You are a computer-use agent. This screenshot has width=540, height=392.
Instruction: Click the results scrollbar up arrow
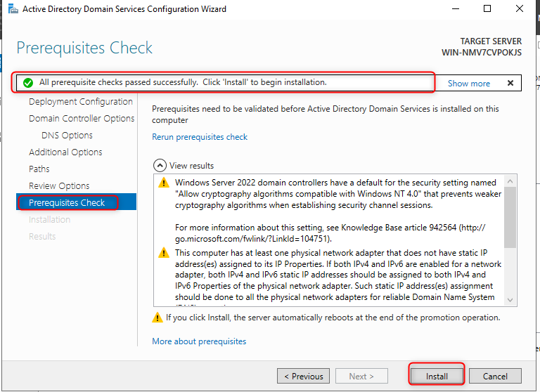click(510, 181)
